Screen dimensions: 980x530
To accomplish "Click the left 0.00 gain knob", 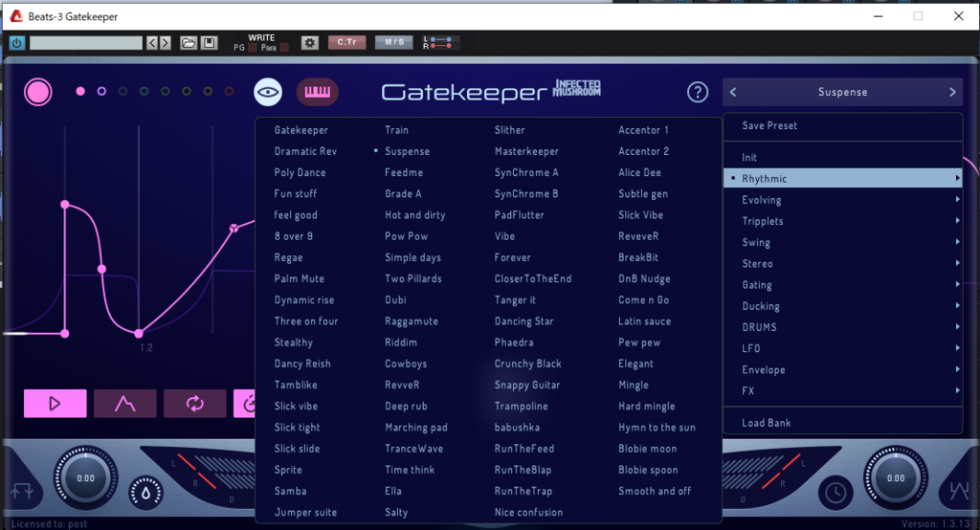I will (85, 478).
